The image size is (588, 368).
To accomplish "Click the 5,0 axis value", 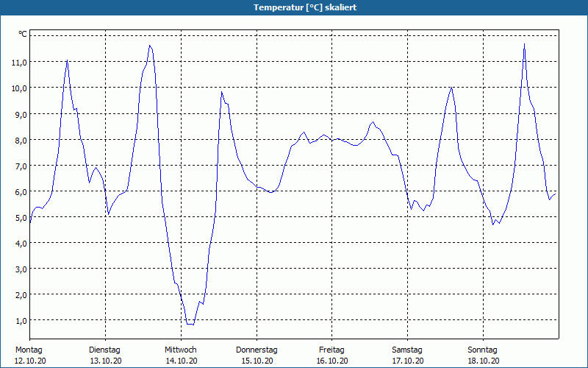I will click(21, 218).
